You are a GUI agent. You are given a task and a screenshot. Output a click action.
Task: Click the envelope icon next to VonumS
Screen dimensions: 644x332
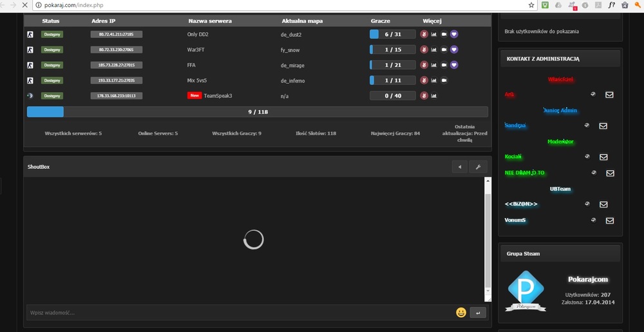tap(609, 220)
